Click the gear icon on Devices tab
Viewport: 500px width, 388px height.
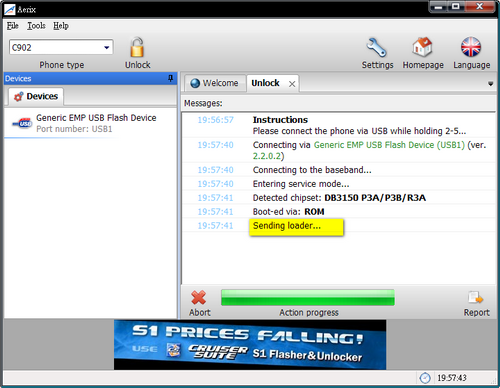[18, 96]
